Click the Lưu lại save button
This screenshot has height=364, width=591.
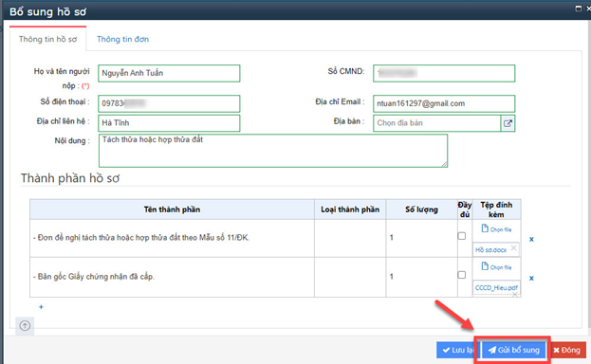tap(457, 350)
